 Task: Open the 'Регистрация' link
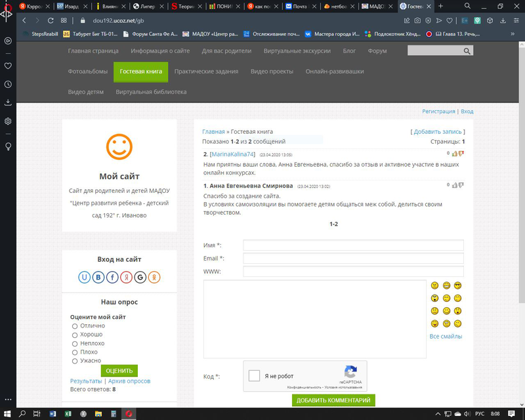coord(438,112)
